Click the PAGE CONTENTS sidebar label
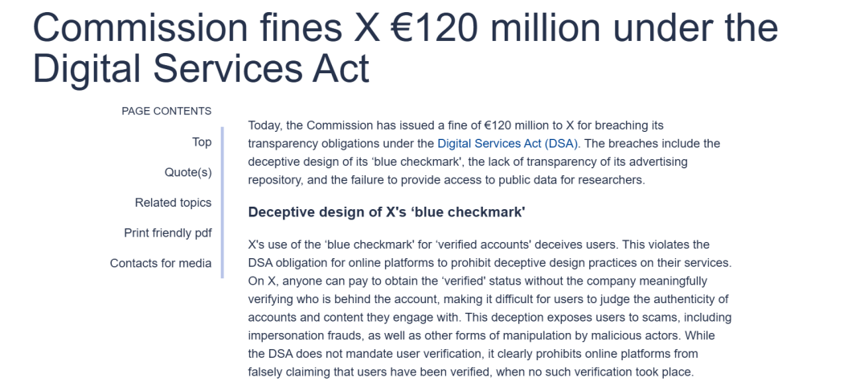The image size is (868, 382). (166, 111)
